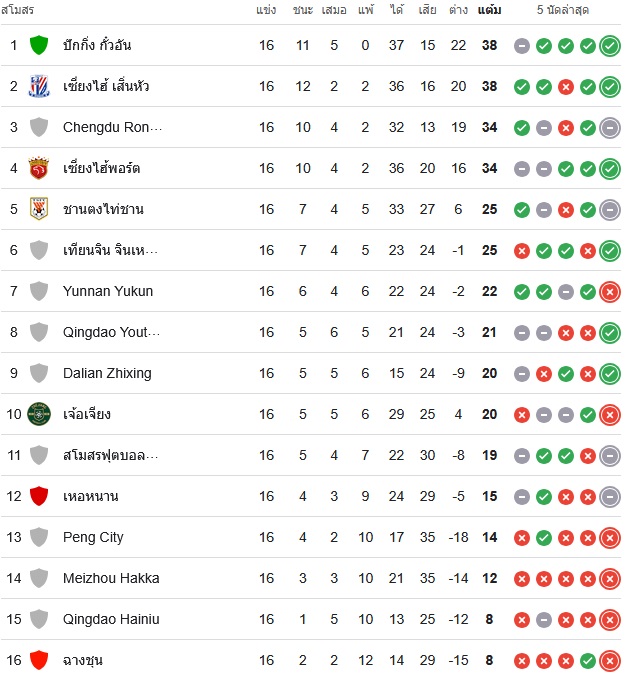
Task: Sort by the แต้ม points column header
Action: click(489, 9)
